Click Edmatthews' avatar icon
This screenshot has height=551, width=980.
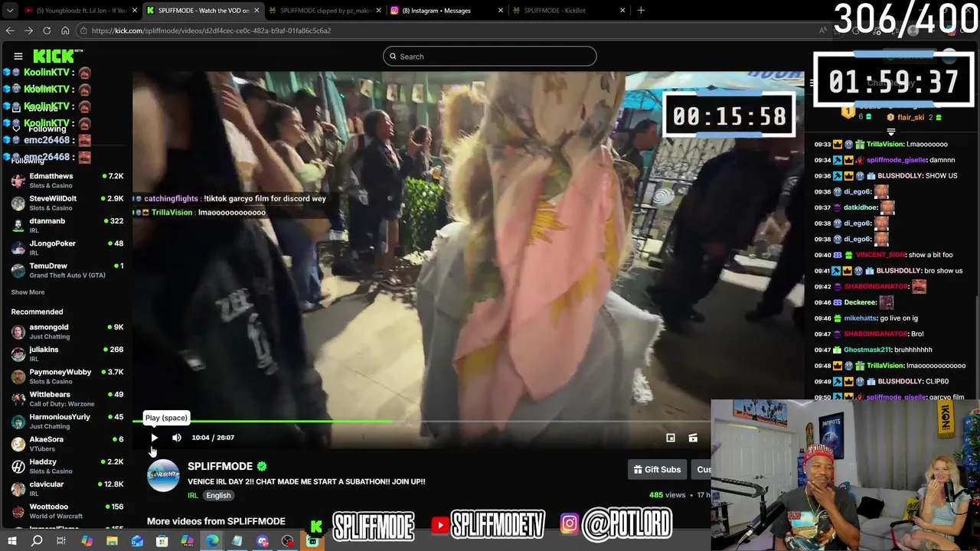click(x=18, y=181)
